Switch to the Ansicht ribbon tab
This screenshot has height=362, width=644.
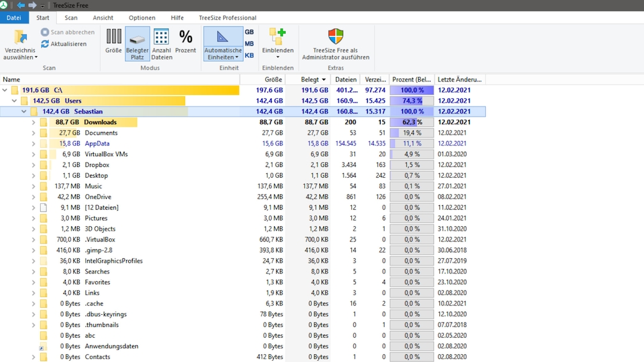pos(103,18)
